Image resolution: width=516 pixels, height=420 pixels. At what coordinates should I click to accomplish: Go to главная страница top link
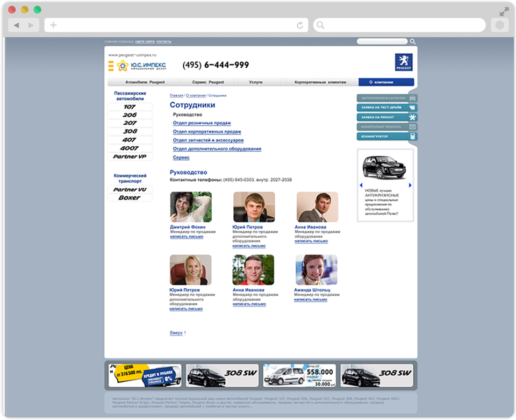pyautogui.click(x=119, y=41)
